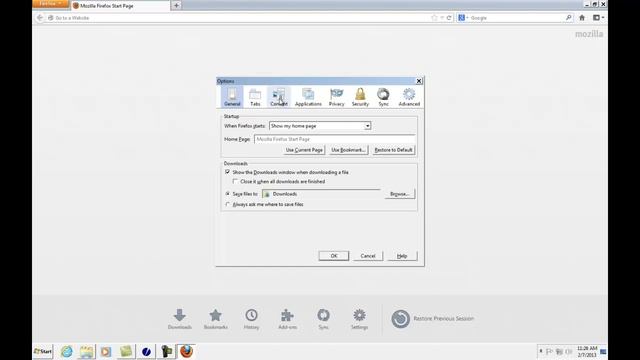Viewport: 640px width, 360px height.
Task: Open Sync from the start page
Action: (323, 319)
